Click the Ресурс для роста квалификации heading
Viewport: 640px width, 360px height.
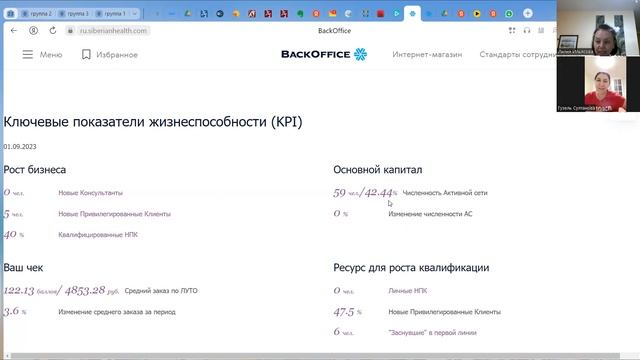(x=411, y=267)
